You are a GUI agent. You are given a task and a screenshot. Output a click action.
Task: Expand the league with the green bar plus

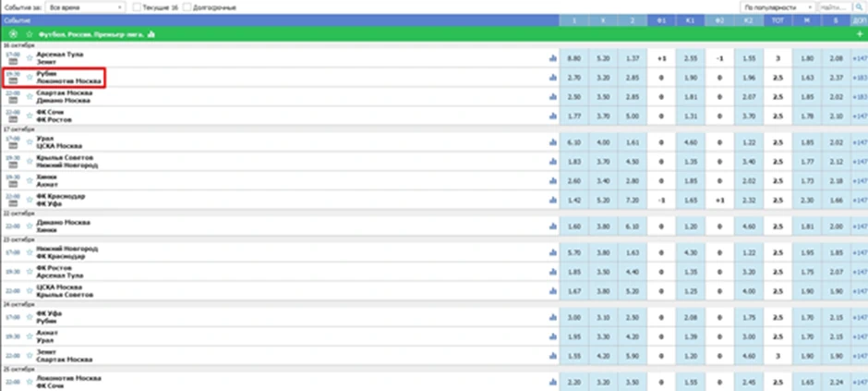point(859,34)
